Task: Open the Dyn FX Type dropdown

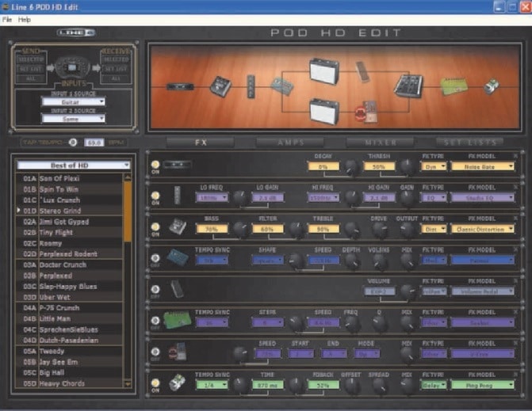Action: (x=434, y=166)
